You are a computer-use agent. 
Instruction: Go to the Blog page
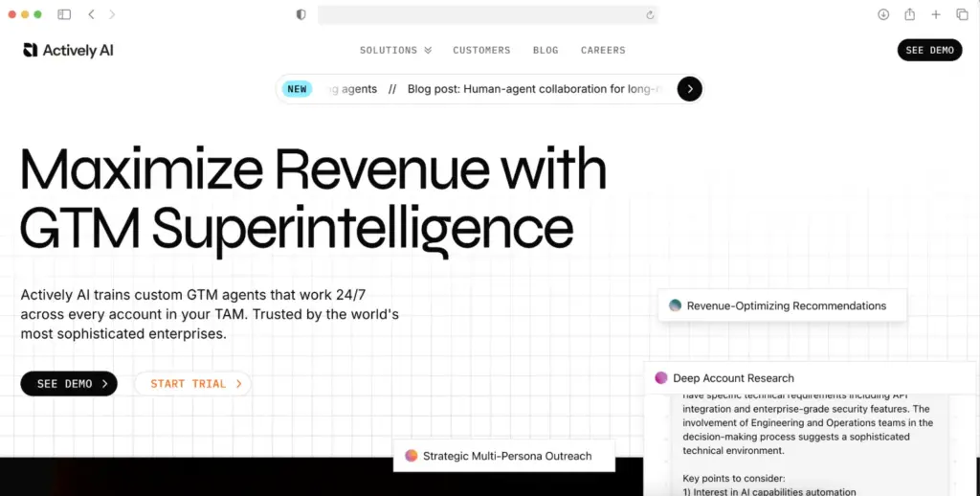546,50
